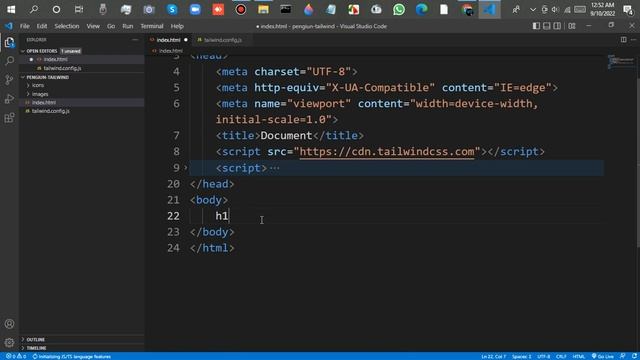Open Customize Layout icon
640x360 pixels.
pyautogui.click(x=572, y=26)
